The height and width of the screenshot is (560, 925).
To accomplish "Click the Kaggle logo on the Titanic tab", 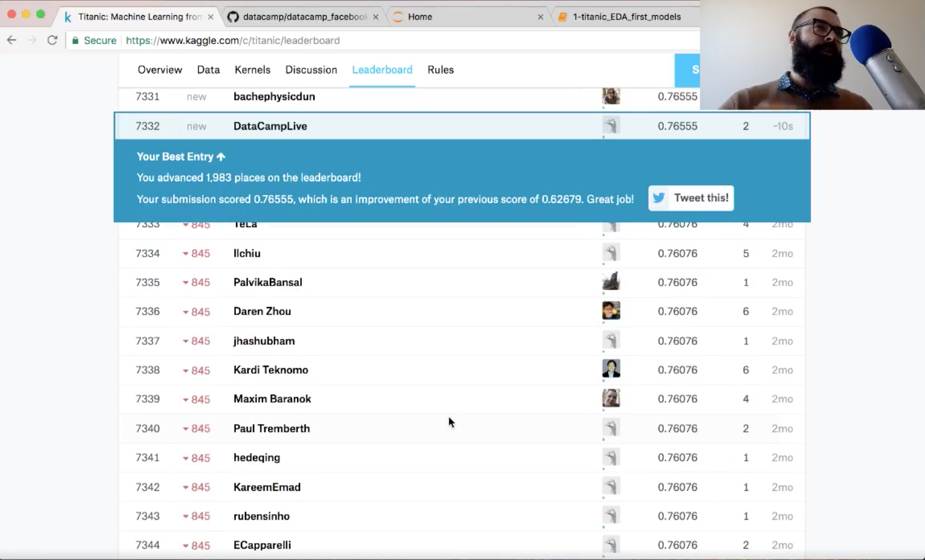I will click(x=67, y=17).
